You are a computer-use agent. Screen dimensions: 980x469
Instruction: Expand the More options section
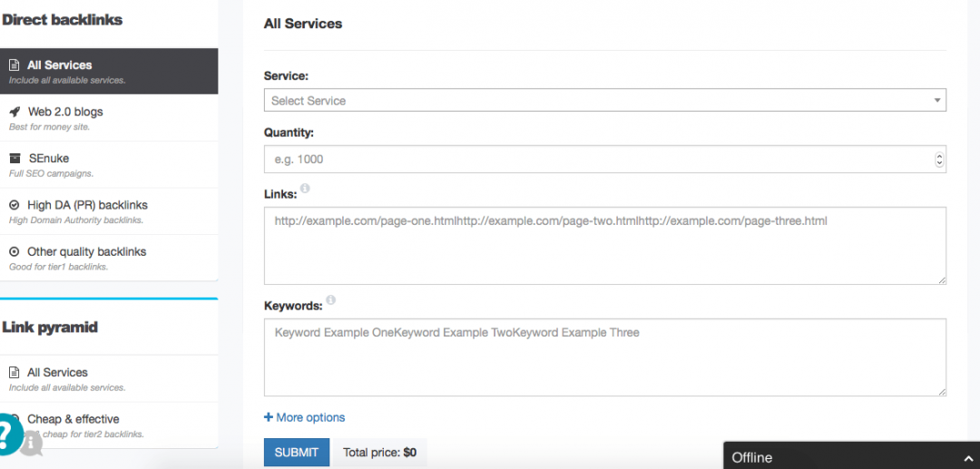click(x=305, y=417)
